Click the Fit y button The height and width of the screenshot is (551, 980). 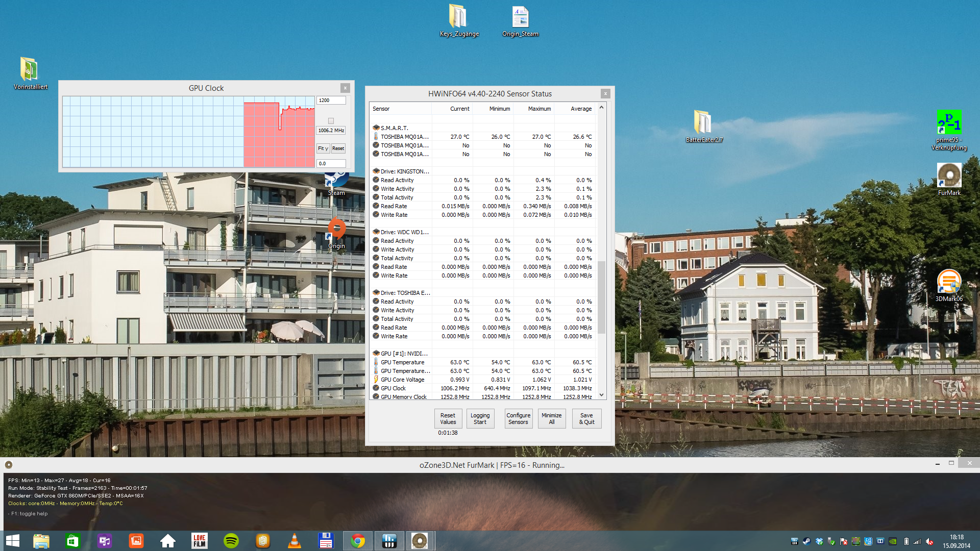(x=323, y=148)
